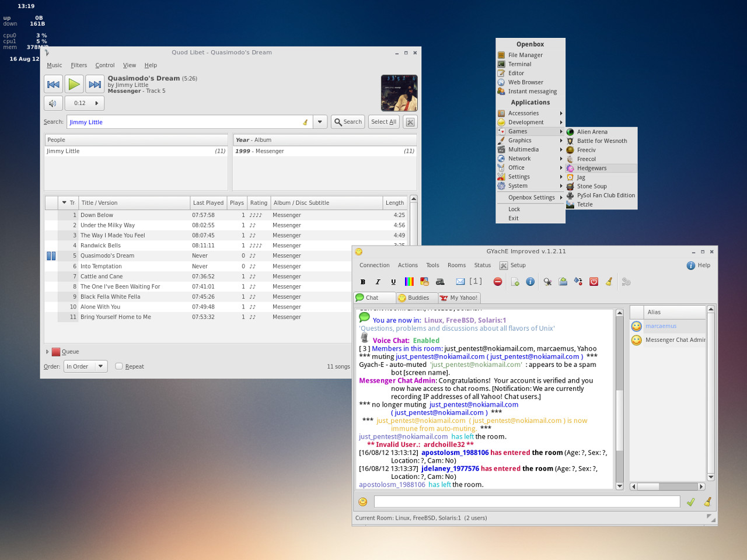Open the Status menu in GYachE

click(x=482, y=265)
